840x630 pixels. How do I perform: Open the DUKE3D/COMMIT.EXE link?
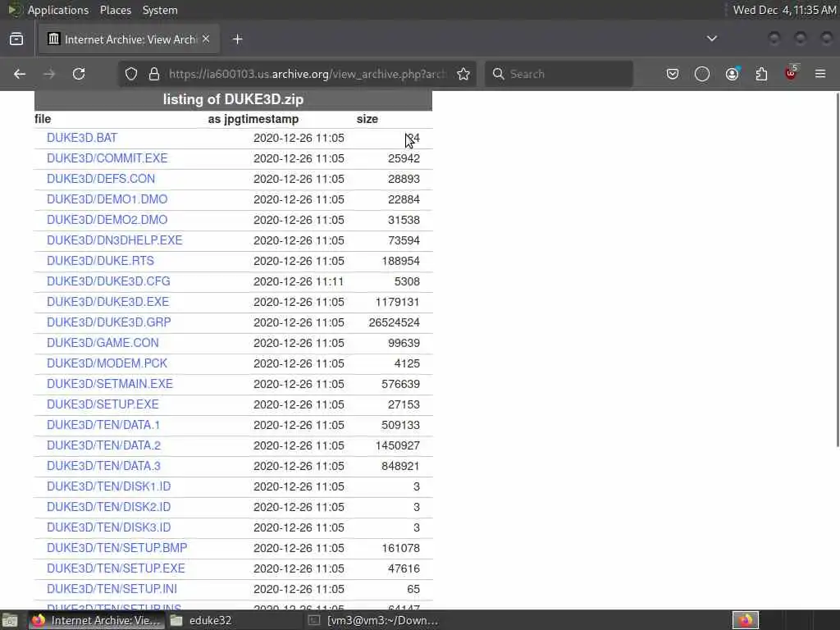point(107,158)
